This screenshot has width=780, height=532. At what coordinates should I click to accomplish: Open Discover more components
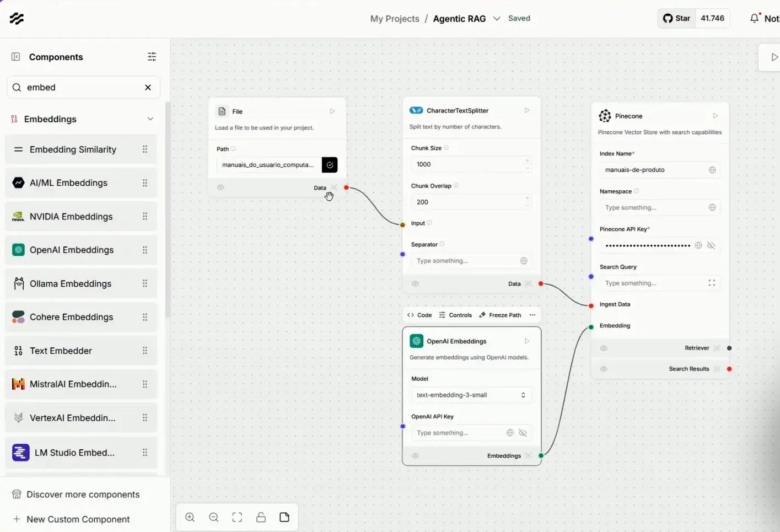[76, 495]
